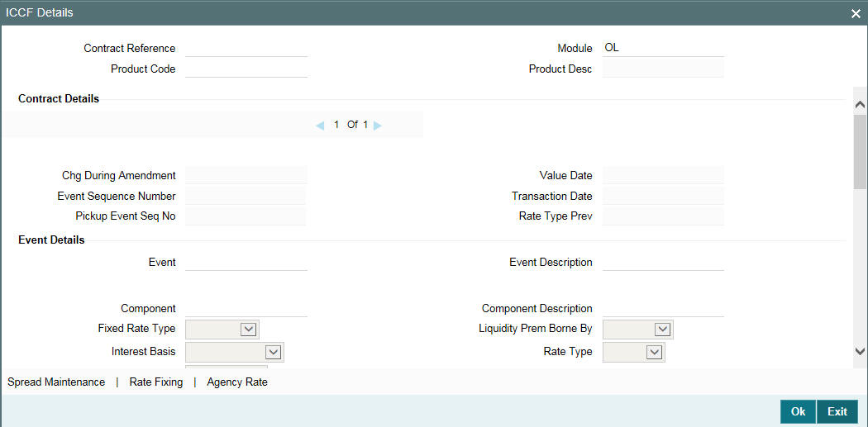Open the Fixed Rate Type dropdown
Image resolution: width=868 pixels, height=427 pixels.
(222, 329)
